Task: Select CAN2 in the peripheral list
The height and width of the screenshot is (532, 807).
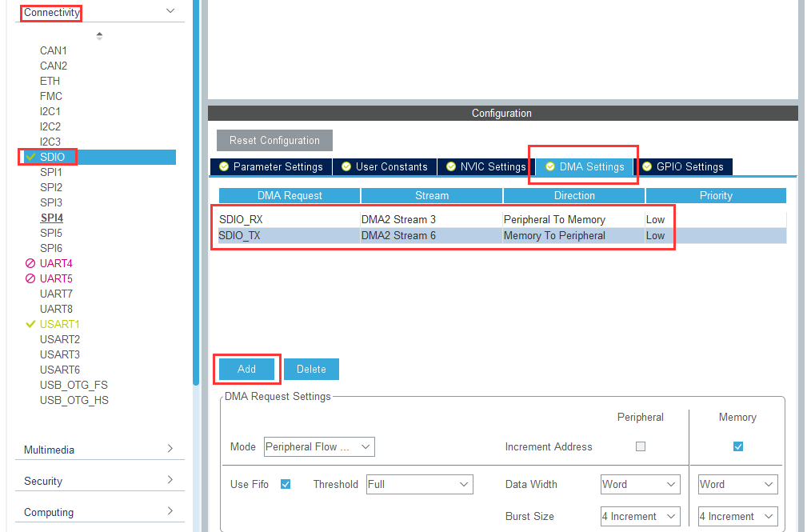Action: pos(54,66)
